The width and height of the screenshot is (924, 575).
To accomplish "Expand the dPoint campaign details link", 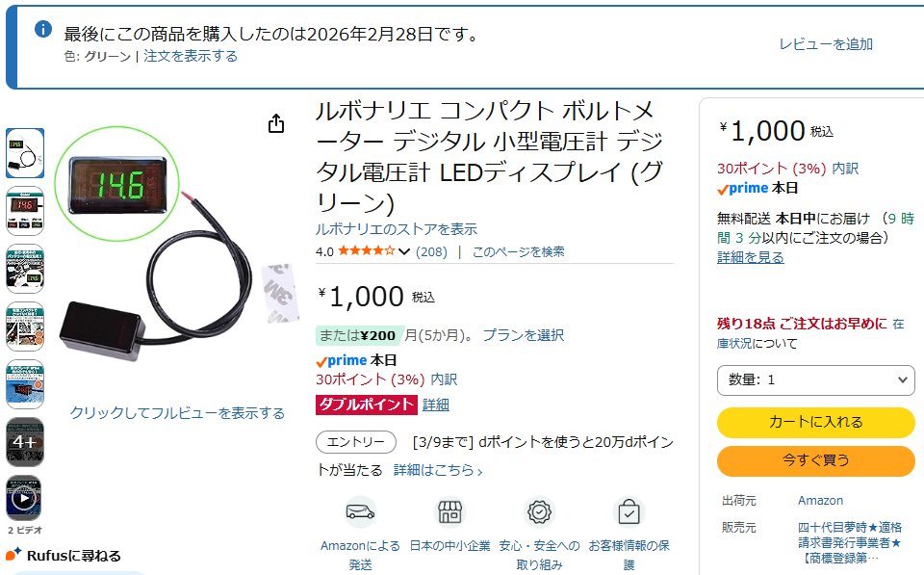I will [438, 470].
